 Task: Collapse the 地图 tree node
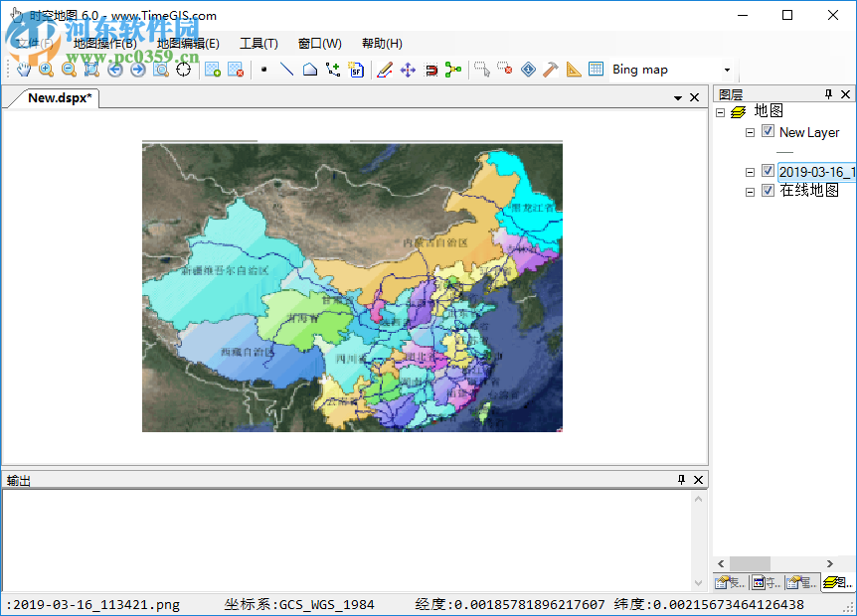[720, 111]
